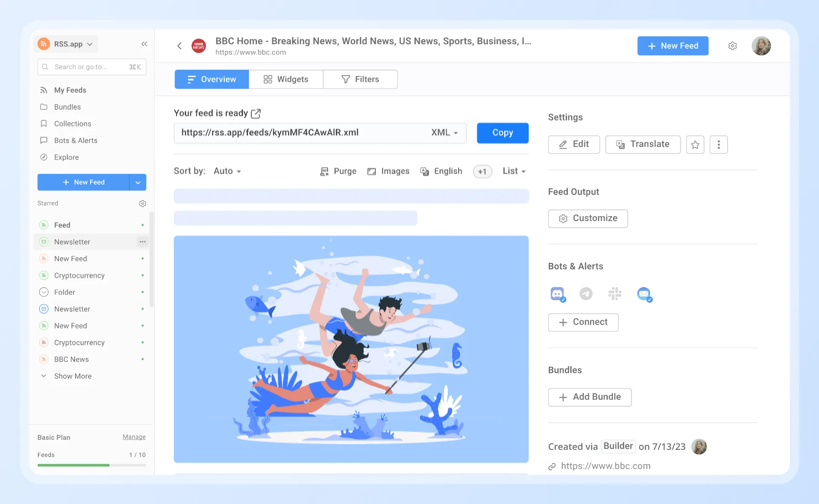Open the three-dot more options menu
819x504 pixels.
(719, 145)
